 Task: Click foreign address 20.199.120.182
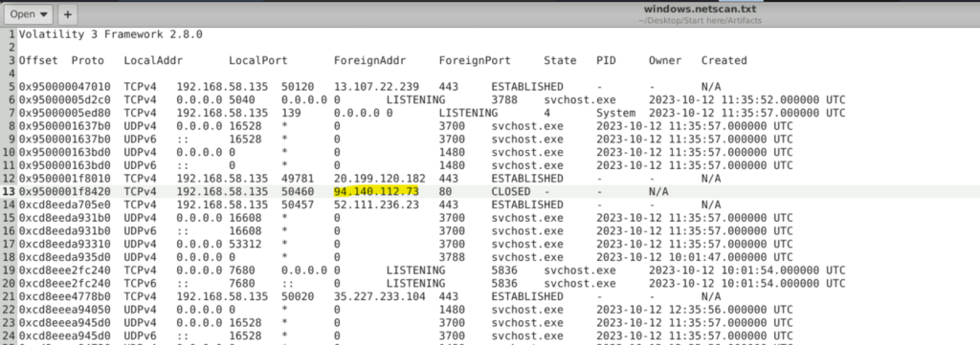point(379,179)
